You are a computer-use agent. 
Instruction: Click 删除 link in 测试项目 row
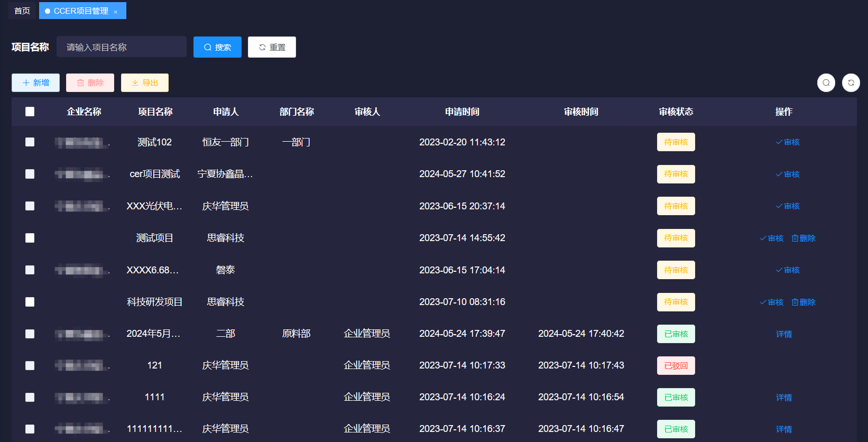804,238
